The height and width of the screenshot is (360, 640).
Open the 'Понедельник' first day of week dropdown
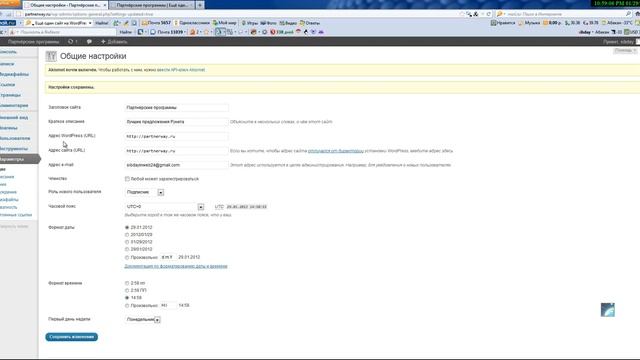(x=143, y=320)
